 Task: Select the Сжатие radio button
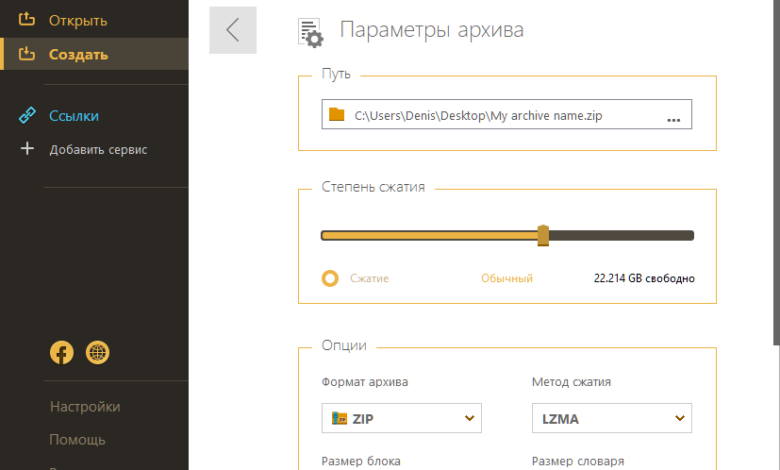(330, 278)
